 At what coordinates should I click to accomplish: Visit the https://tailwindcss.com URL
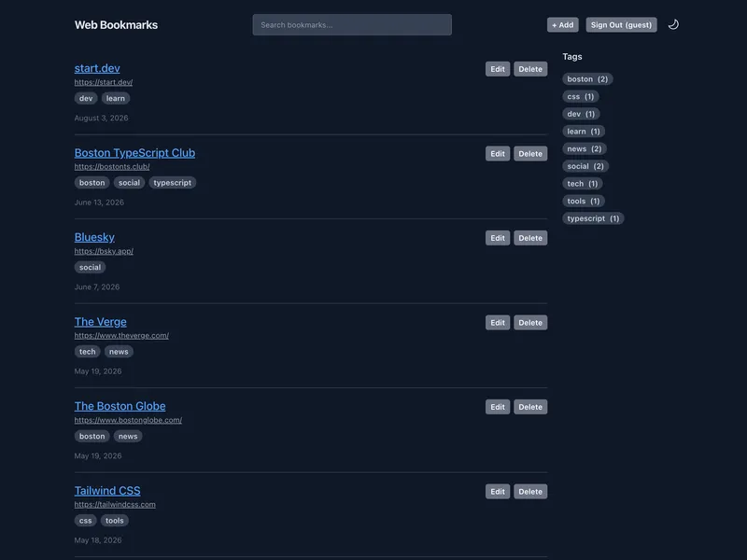115,504
